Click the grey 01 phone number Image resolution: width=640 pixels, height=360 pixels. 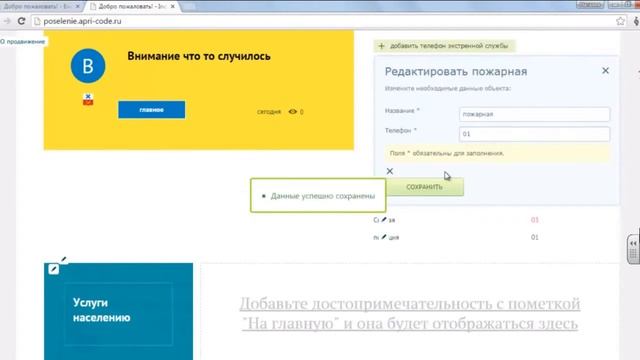[535, 237]
